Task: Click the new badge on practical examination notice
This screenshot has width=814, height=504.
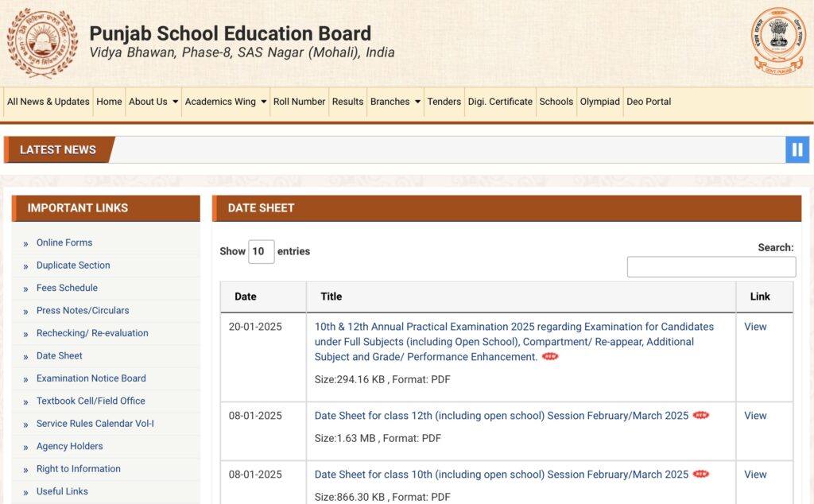Action: pos(550,357)
